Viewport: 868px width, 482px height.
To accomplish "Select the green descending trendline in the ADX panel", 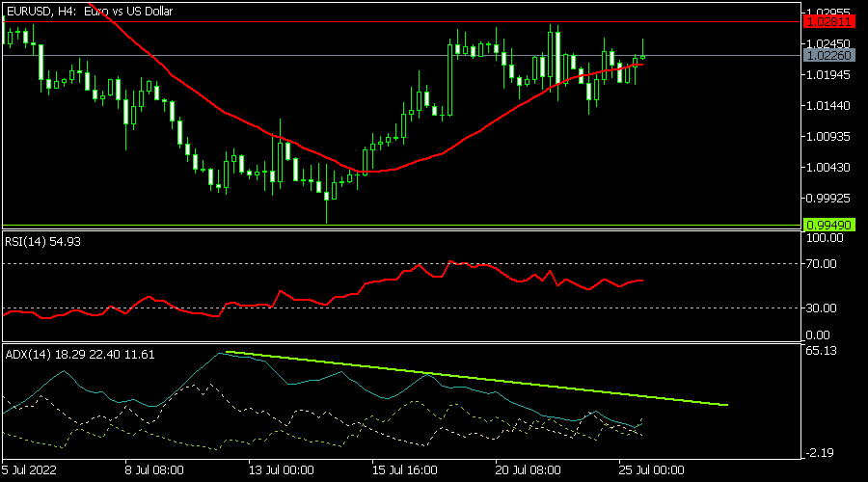I will pos(476,379).
